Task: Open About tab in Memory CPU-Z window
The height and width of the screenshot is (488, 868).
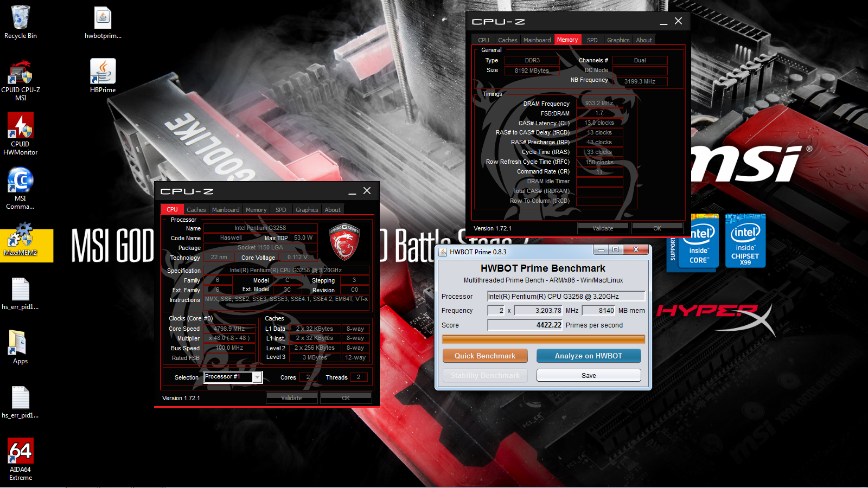Action: pos(644,40)
